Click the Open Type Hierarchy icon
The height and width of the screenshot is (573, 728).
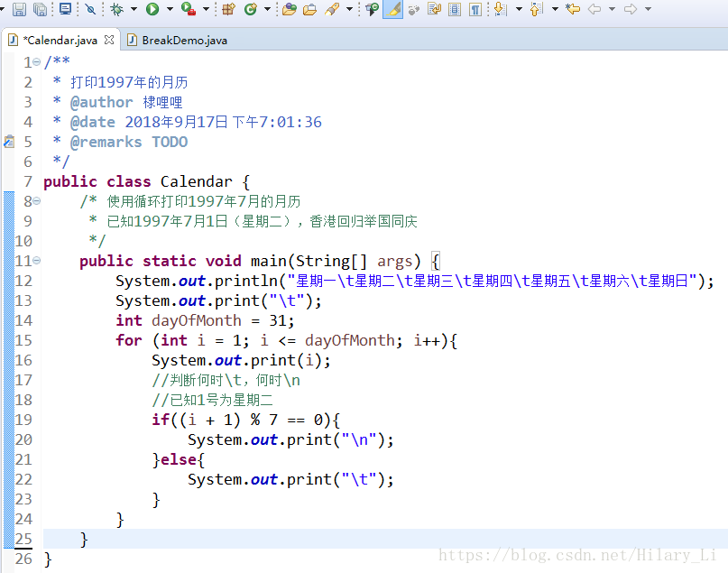point(372,9)
